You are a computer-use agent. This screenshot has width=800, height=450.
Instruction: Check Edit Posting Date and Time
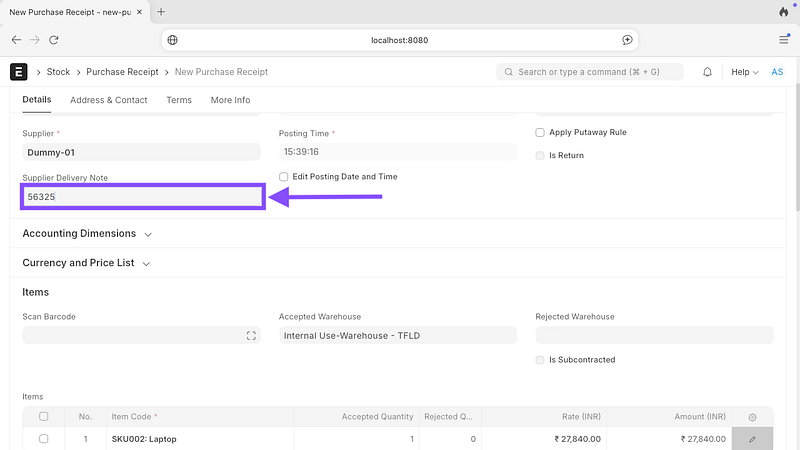(x=284, y=177)
